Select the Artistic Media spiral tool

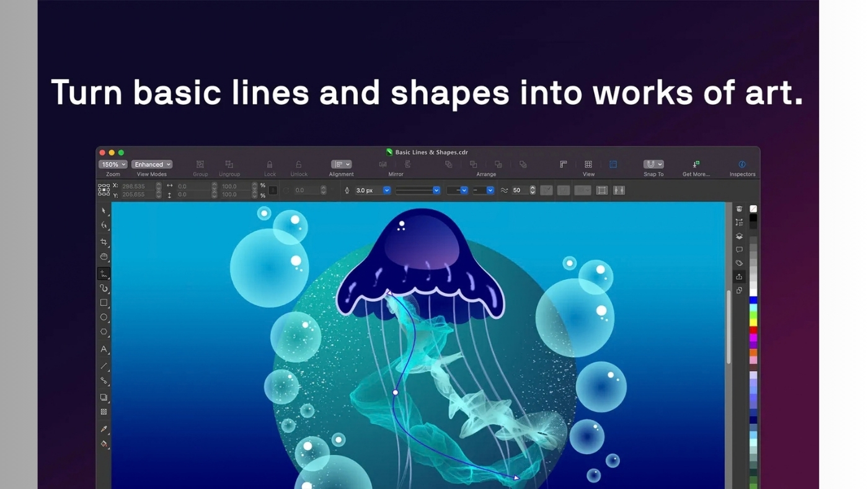(104, 288)
